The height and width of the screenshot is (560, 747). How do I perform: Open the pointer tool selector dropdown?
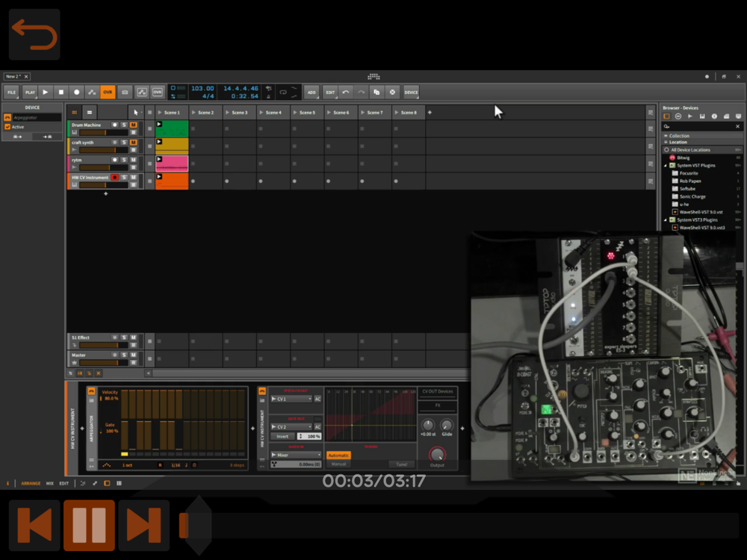136,113
